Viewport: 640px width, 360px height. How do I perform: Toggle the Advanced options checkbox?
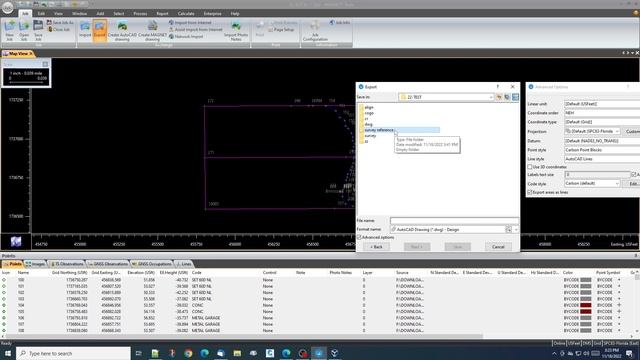(x=360, y=237)
